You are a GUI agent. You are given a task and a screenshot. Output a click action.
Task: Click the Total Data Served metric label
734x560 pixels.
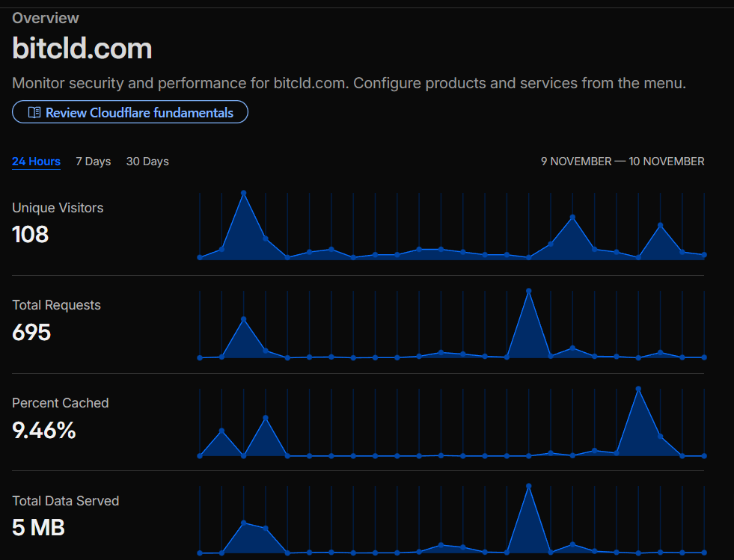[x=66, y=501]
